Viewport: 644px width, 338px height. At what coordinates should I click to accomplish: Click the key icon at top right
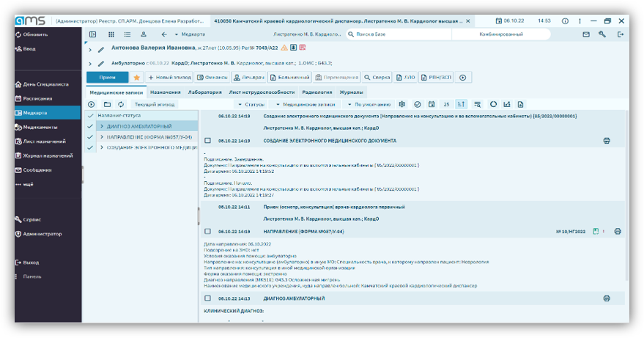[602, 34]
